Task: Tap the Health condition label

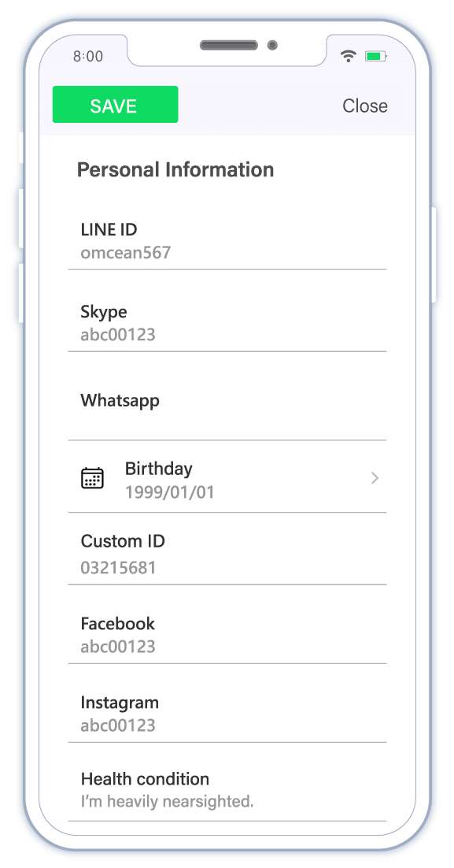Action: click(x=145, y=779)
